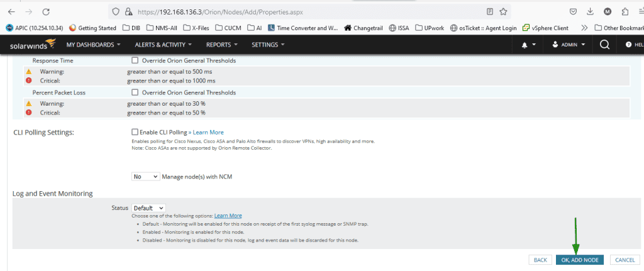Image resolution: width=644 pixels, height=271 pixels.
Task: Open Learn More link for CLI Polling
Action: point(208,132)
